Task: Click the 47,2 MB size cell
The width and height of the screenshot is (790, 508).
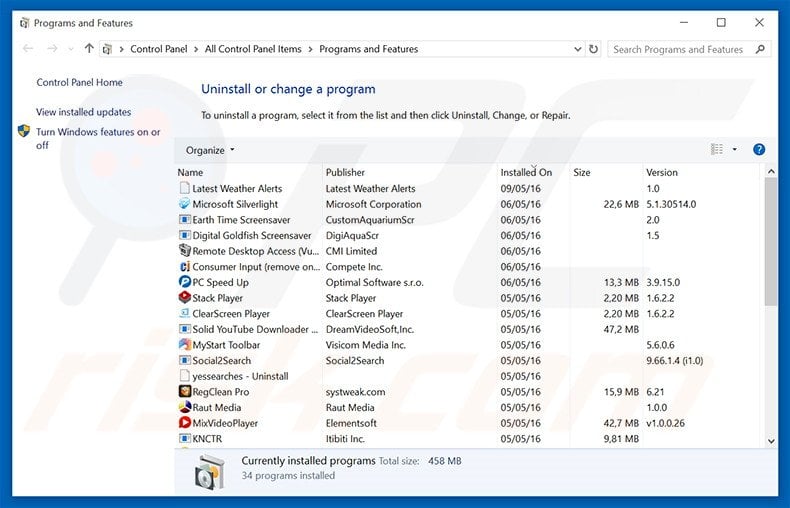Action: (621, 329)
